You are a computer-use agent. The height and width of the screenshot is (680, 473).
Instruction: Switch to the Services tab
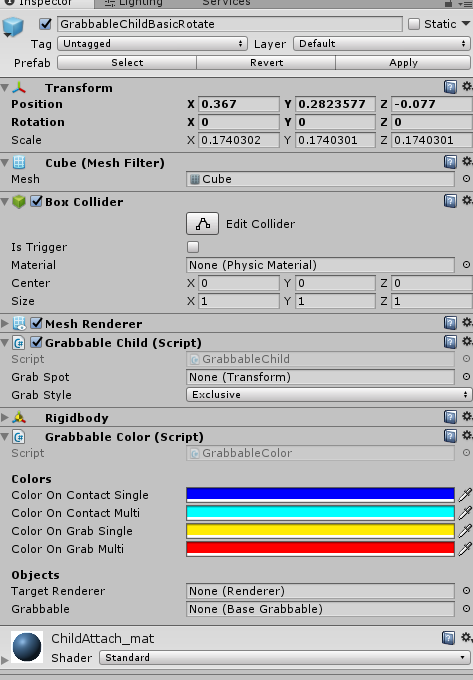click(226, 3)
